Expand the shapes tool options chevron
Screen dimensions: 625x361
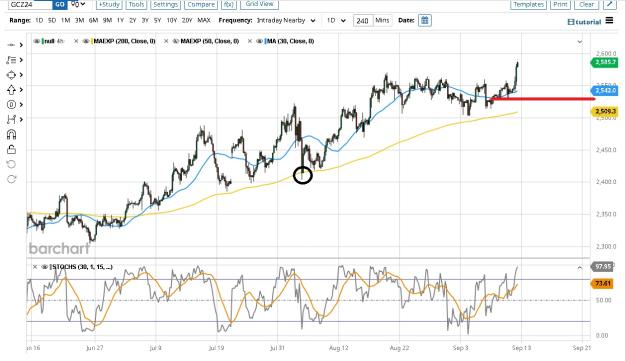21,75
